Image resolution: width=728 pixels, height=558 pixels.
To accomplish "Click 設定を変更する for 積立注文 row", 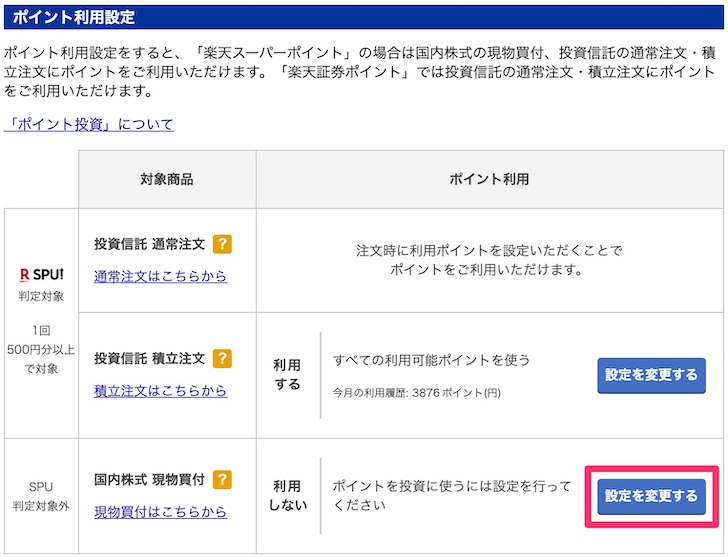I will coord(651,375).
